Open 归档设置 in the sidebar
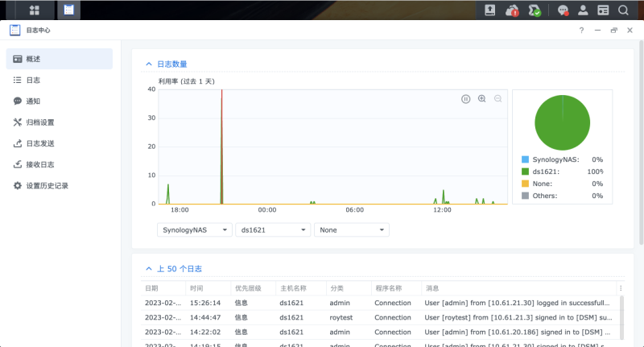 (x=59, y=122)
